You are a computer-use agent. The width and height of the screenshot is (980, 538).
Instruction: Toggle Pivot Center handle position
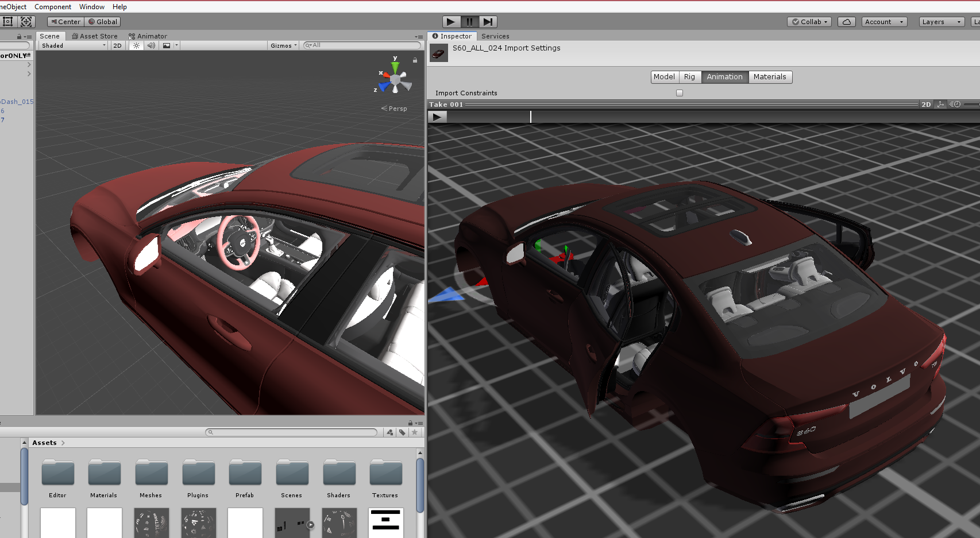pos(65,22)
